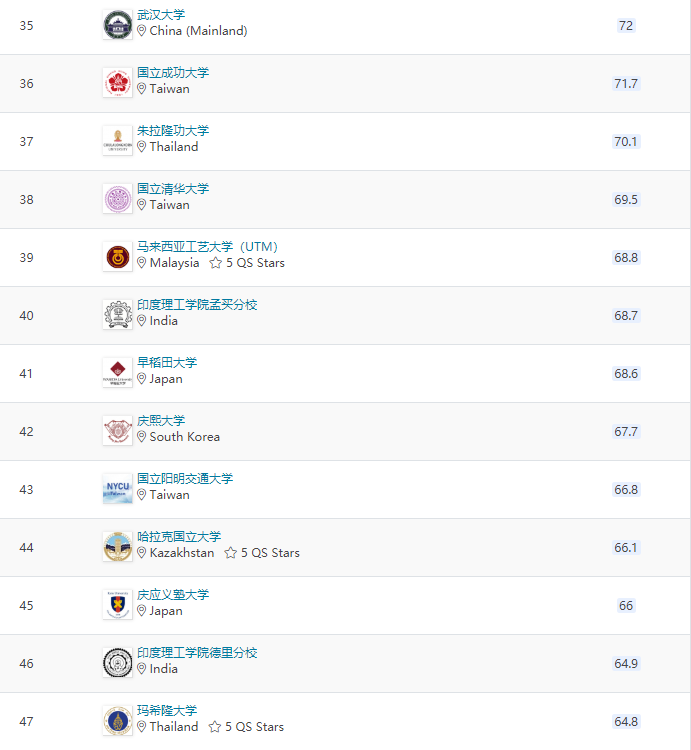Click the 朱拉隆功大学 logo

coord(117,141)
